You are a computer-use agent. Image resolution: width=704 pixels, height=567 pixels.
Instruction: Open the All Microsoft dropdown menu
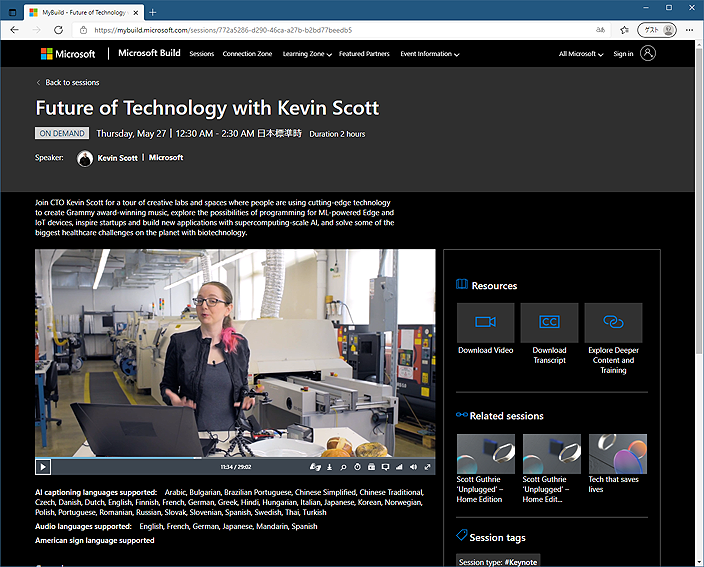tap(580, 54)
